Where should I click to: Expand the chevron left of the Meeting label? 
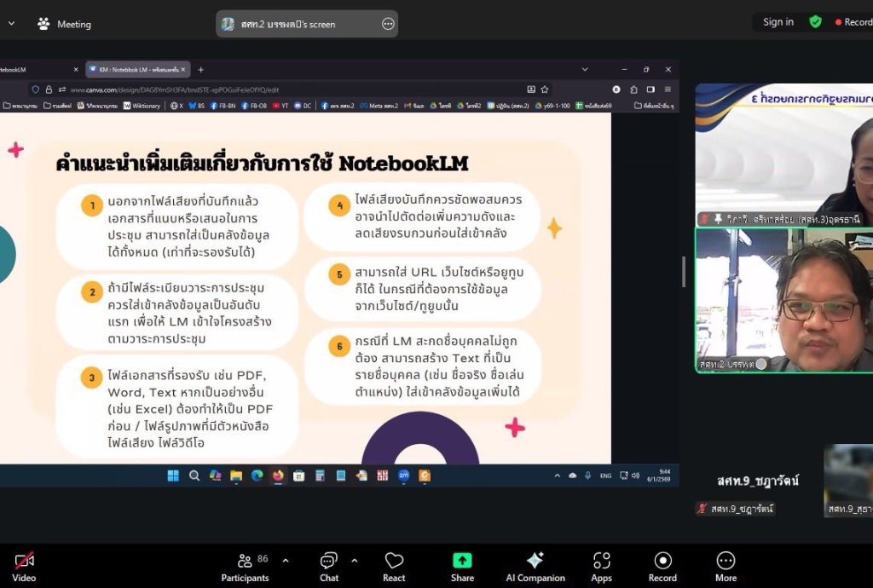tap(12, 24)
